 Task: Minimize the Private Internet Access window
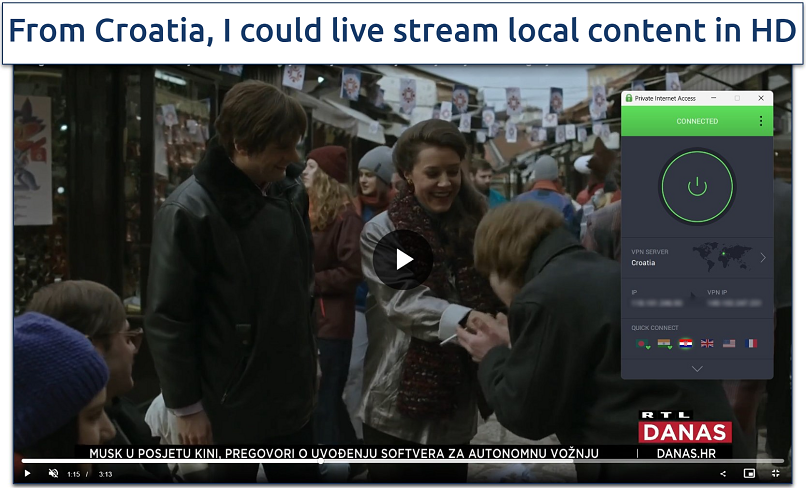coord(713,98)
